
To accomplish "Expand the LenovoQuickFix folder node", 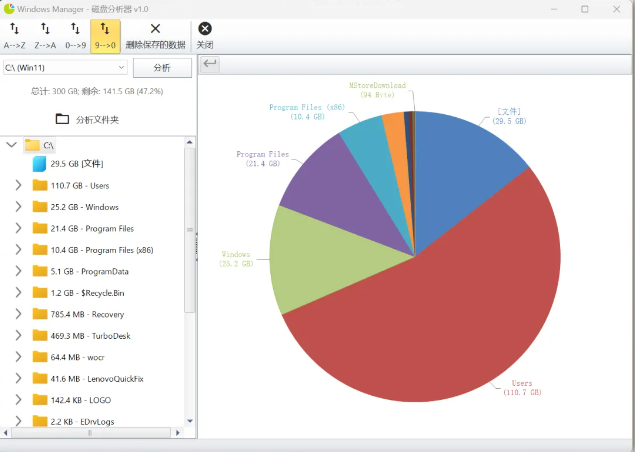I will click(18, 379).
